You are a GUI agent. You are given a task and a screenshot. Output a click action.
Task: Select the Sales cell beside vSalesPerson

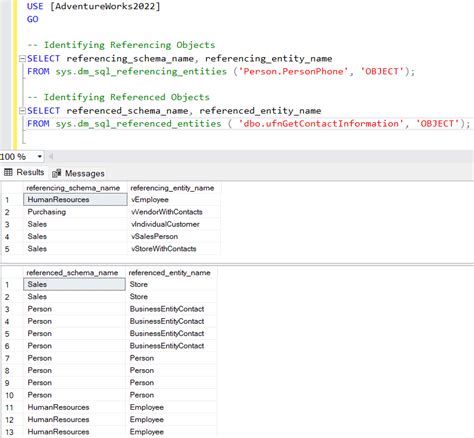[75, 237]
